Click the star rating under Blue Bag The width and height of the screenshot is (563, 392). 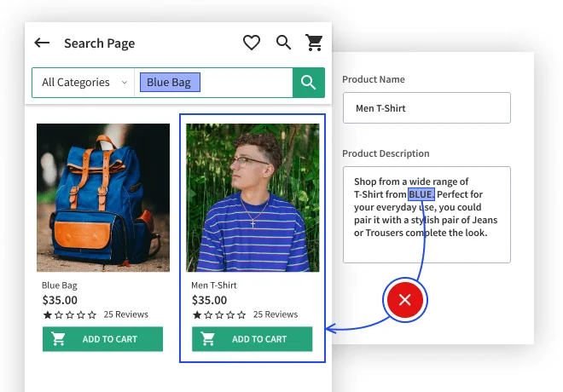coord(70,314)
